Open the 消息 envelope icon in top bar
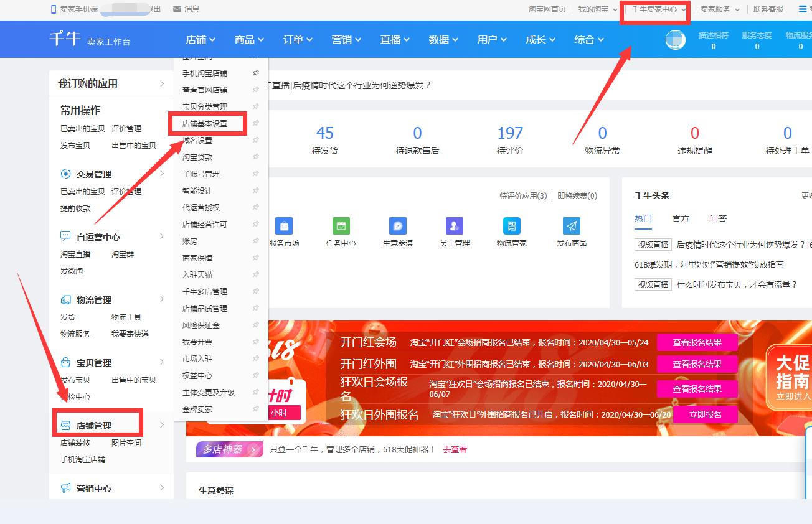Image resolution: width=812 pixels, height=524 pixels. [177, 9]
